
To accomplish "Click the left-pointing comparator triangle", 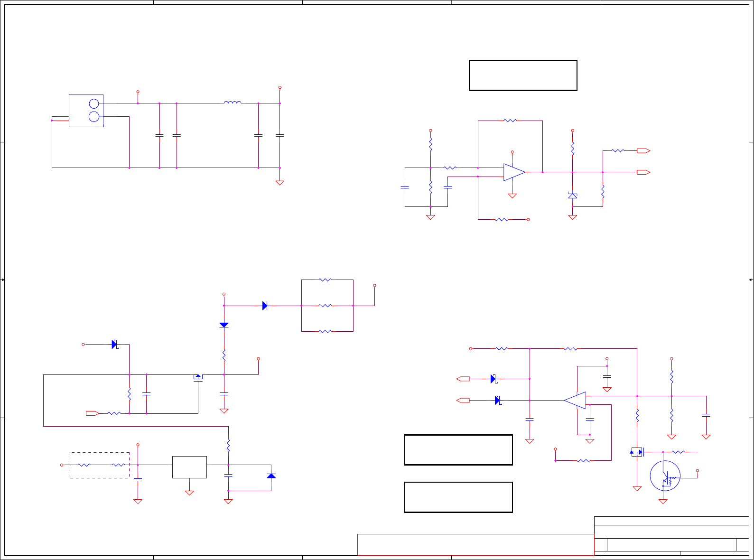I will [x=575, y=401].
